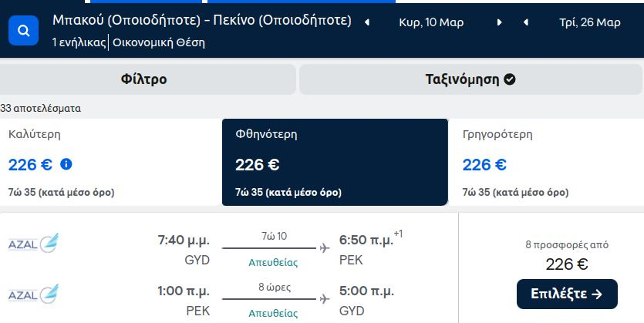Select the Γρηγορότερη sorting tab

click(x=546, y=163)
